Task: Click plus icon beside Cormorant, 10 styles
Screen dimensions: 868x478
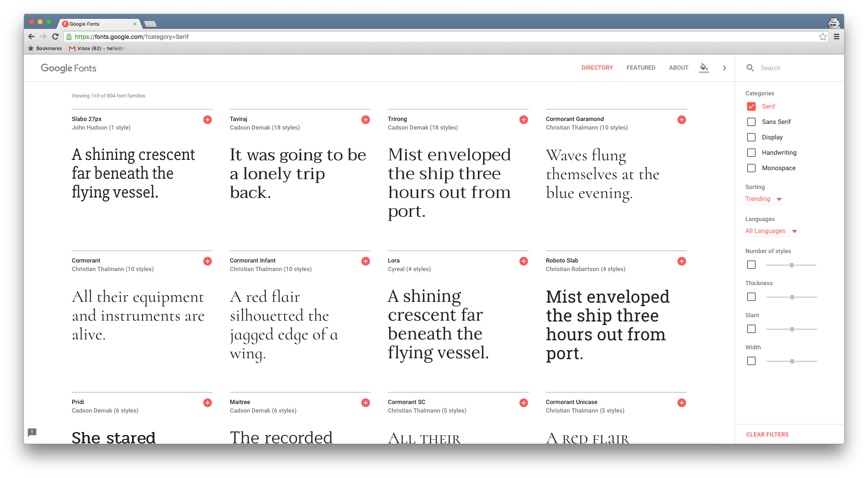Action: (x=208, y=261)
